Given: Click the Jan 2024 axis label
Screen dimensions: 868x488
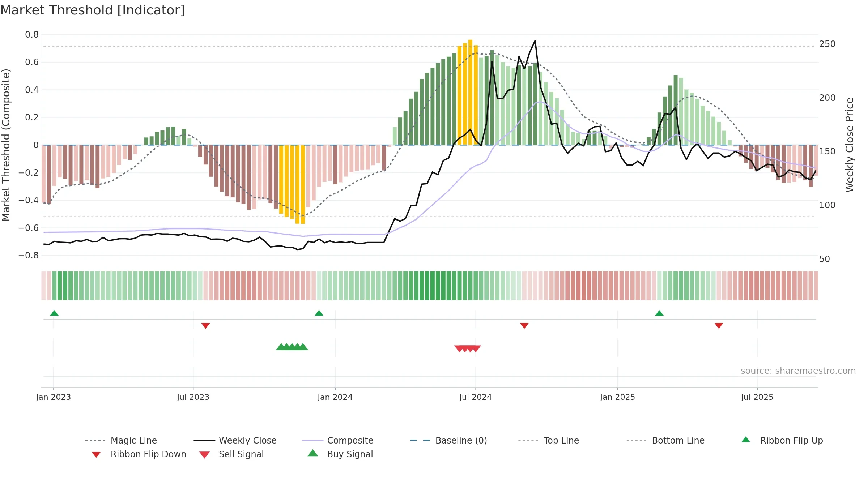Looking at the screenshot, I should 335,397.
